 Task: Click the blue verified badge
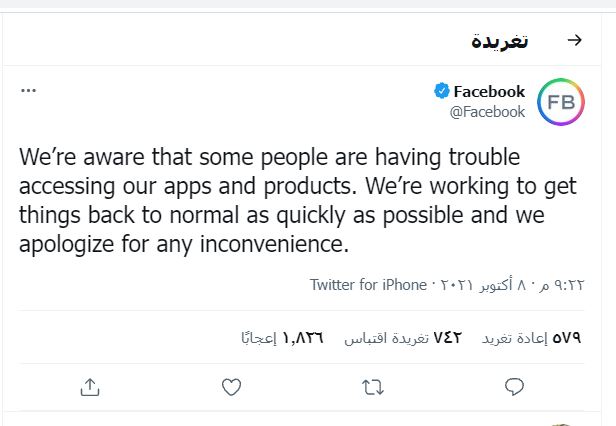[x=441, y=91]
